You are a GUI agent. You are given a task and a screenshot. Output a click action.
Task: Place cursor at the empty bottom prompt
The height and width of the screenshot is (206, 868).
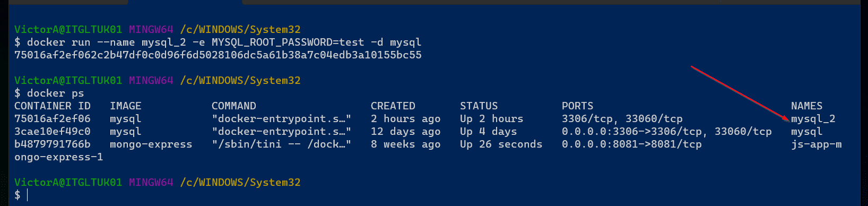pyautogui.click(x=28, y=195)
